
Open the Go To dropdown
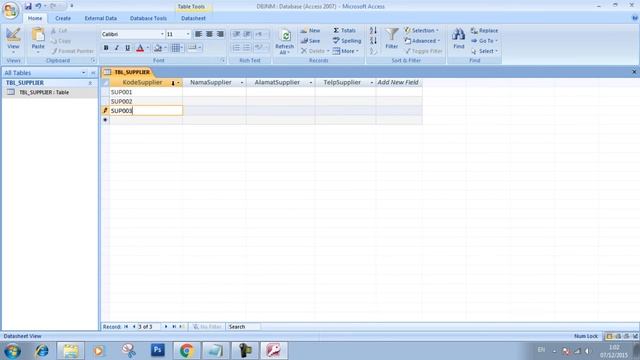pyautogui.click(x=484, y=41)
